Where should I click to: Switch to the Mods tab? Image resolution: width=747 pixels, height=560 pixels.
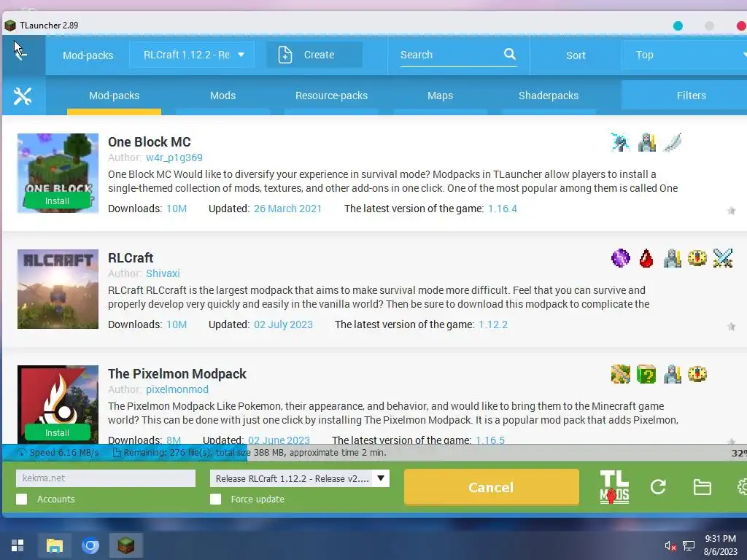pos(223,96)
